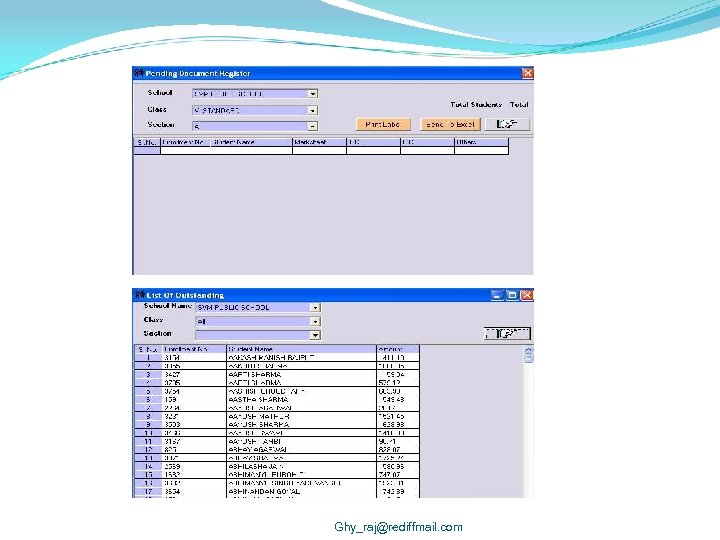Open School Name dropdown in List Of Outstanding
Image resolution: width=720 pixels, height=540 pixels.
[315, 308]
